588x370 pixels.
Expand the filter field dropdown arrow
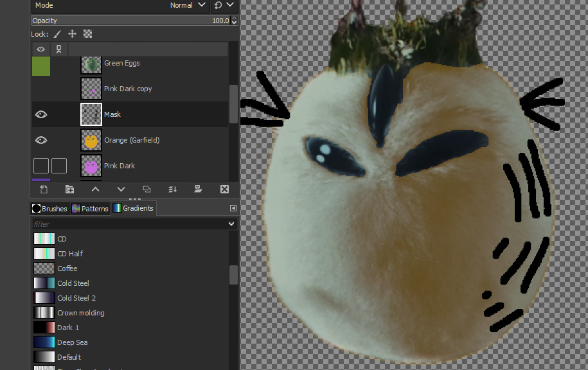231,224
